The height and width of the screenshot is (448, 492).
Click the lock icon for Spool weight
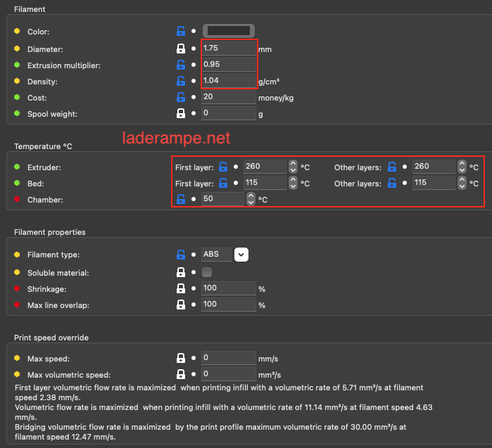click(x=181, y=113)
